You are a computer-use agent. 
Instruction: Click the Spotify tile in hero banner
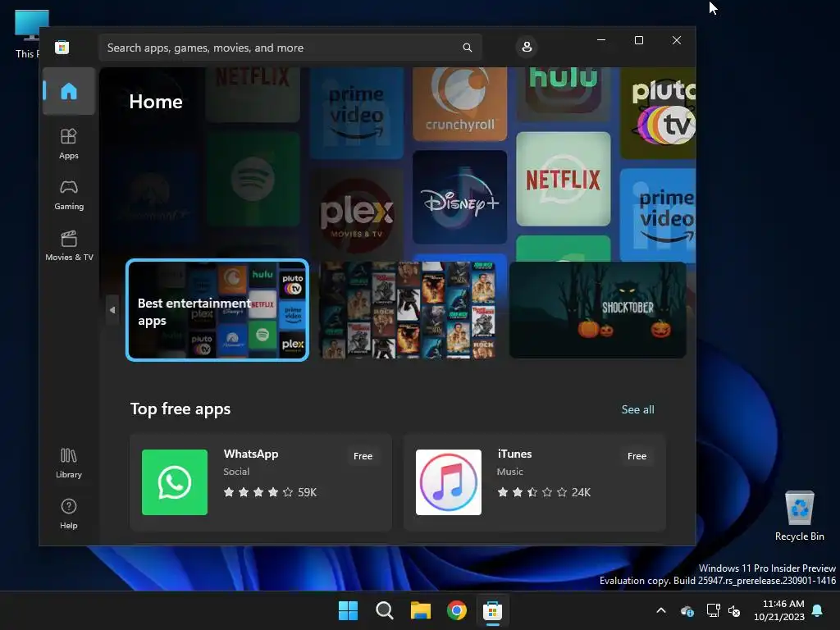pyautogui.click(x=253, y=180)
